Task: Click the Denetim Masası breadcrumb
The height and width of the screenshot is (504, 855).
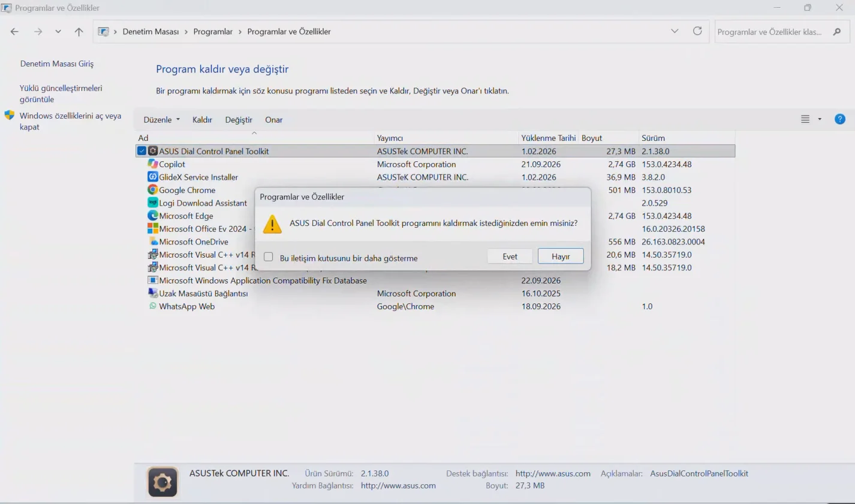Action: (x=150, y=32)
